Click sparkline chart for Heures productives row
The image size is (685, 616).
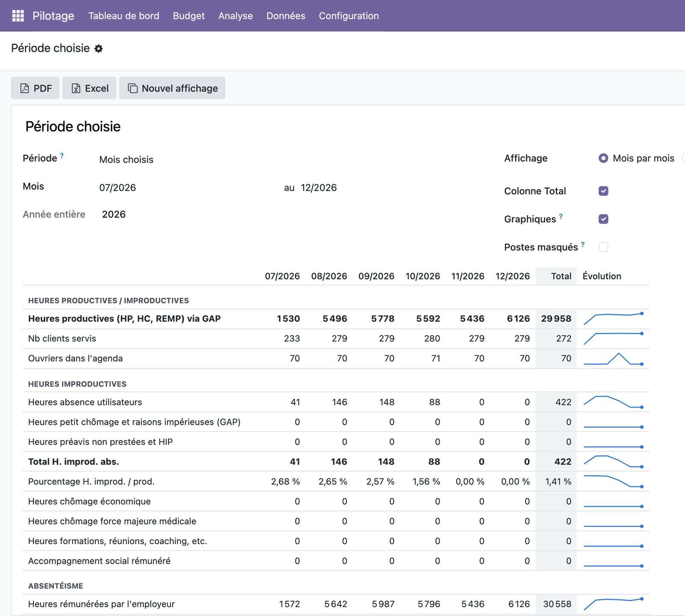[x=614, y=319]
